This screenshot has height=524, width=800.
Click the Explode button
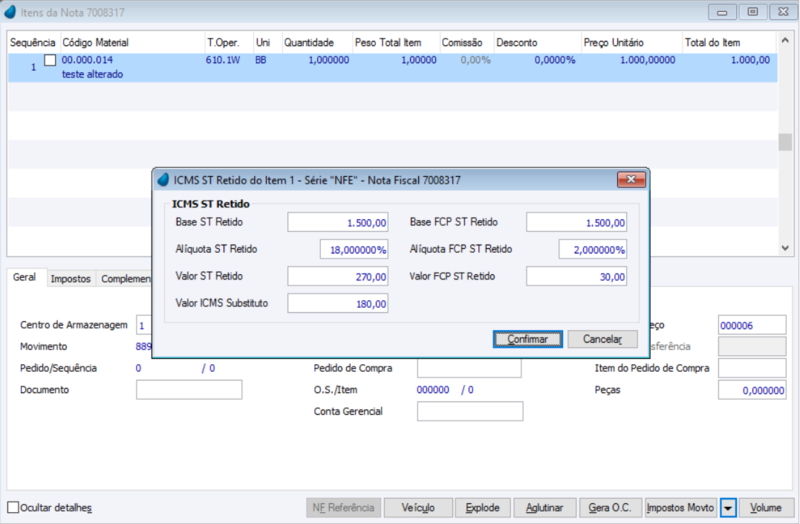point(483,508)
